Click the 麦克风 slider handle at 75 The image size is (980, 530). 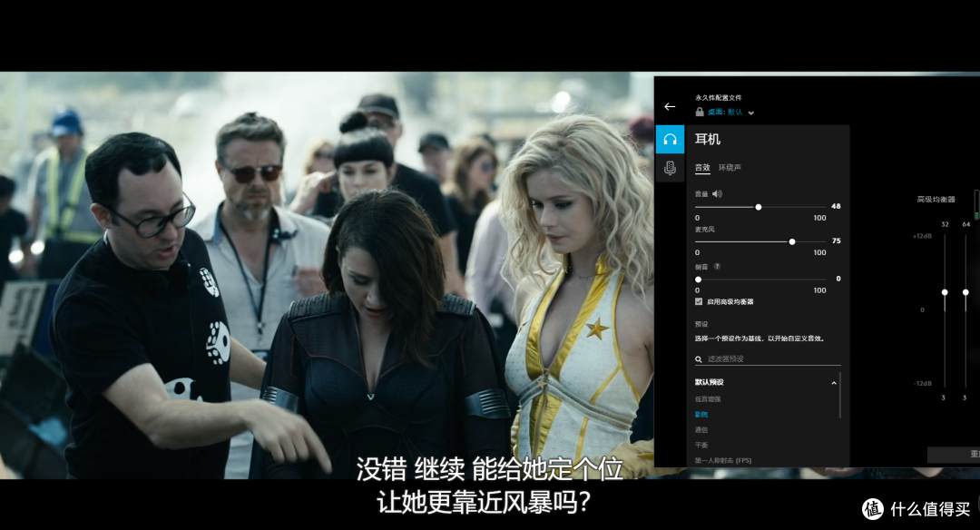[792, 242]
